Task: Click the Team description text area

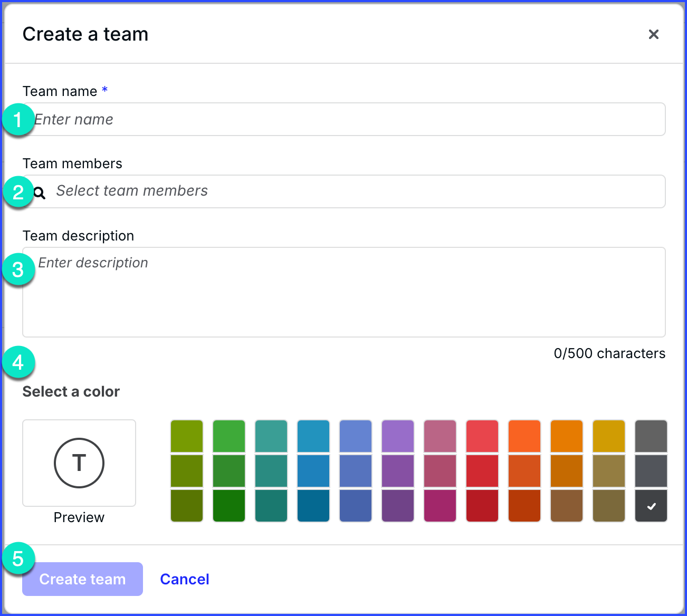Action: pos(344,292)
